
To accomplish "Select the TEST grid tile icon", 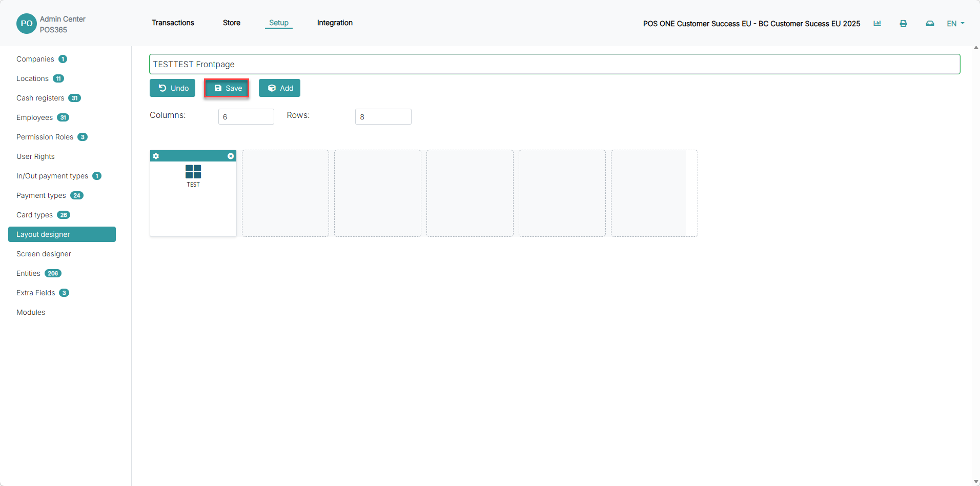I will [x=193, y=172].
